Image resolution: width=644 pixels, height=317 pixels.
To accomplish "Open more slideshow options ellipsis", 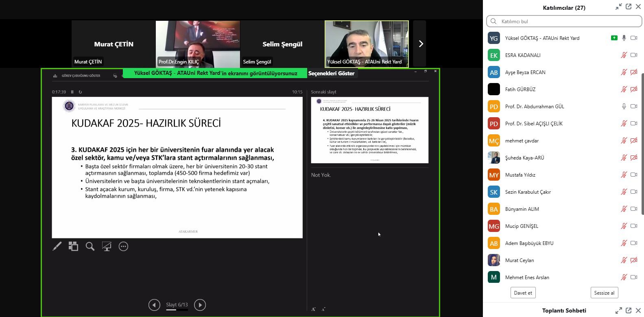I will [123, 246].
